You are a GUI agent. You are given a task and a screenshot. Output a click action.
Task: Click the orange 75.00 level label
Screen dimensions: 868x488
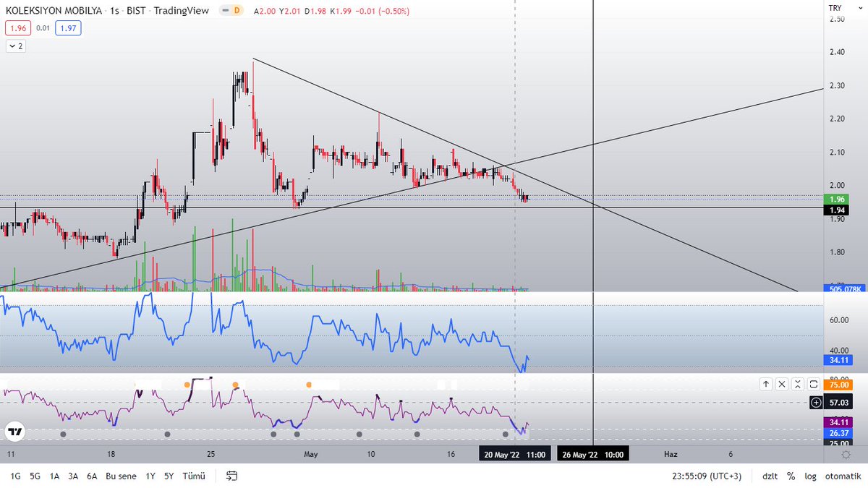point(838,385)
